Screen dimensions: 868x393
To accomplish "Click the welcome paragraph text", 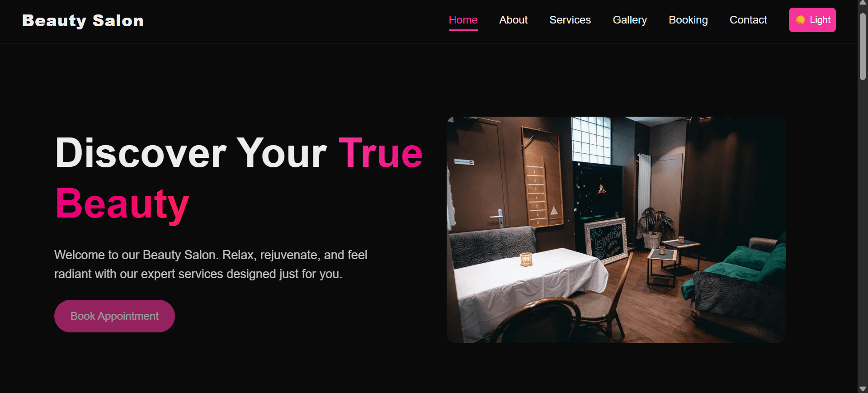I will click(x=211, y=265).
